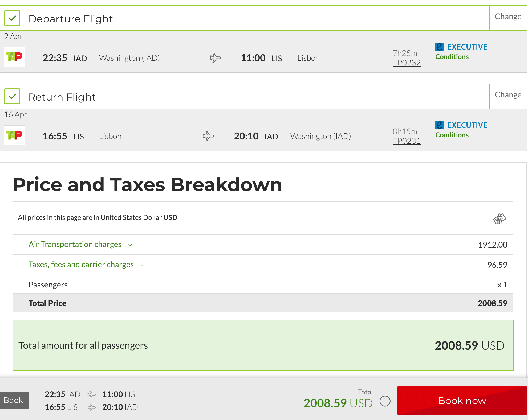The height and width of the screenshot is (420, 528).
Task: Expand Taxes, fees and carrier charges
Action: click(81, 265)
